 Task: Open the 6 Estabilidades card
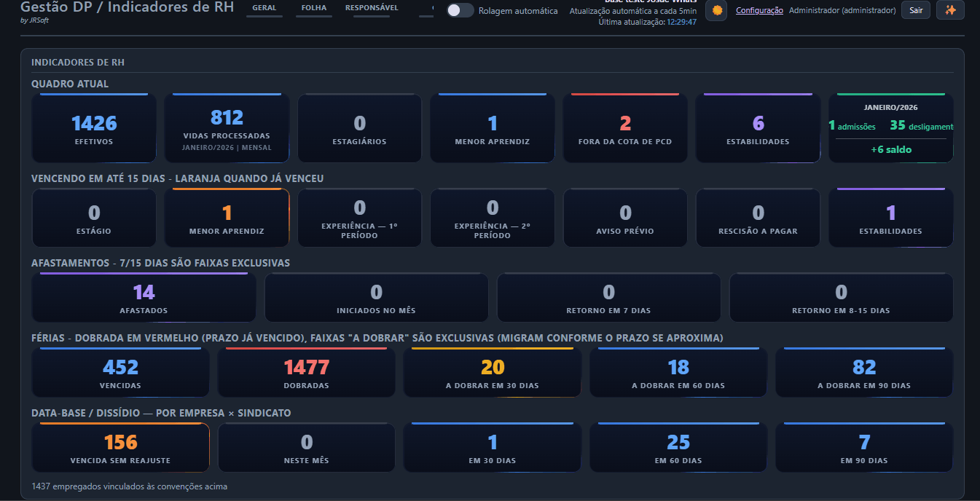(758, 127)
